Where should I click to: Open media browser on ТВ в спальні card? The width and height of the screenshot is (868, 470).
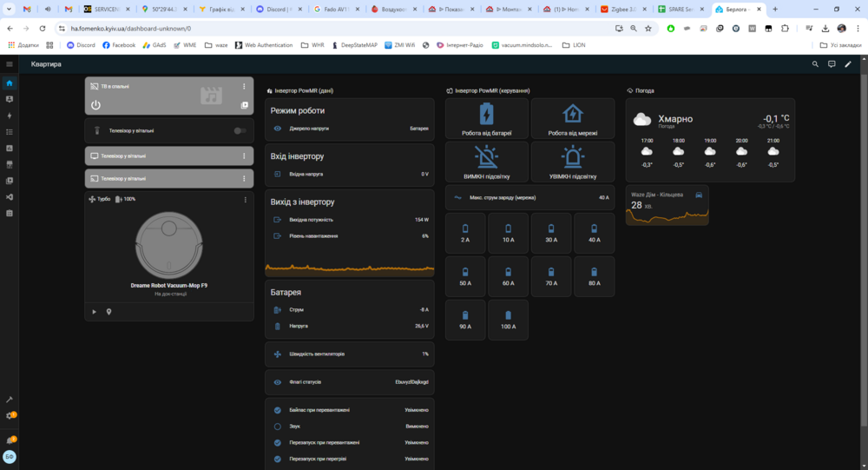click(245, 105)
